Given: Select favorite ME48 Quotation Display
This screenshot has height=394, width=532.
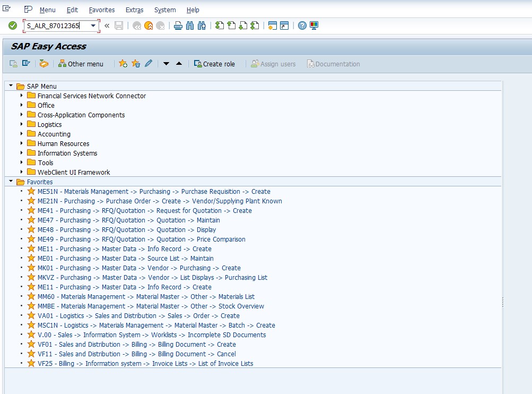Looking at the screenshot, I should 127,229.
